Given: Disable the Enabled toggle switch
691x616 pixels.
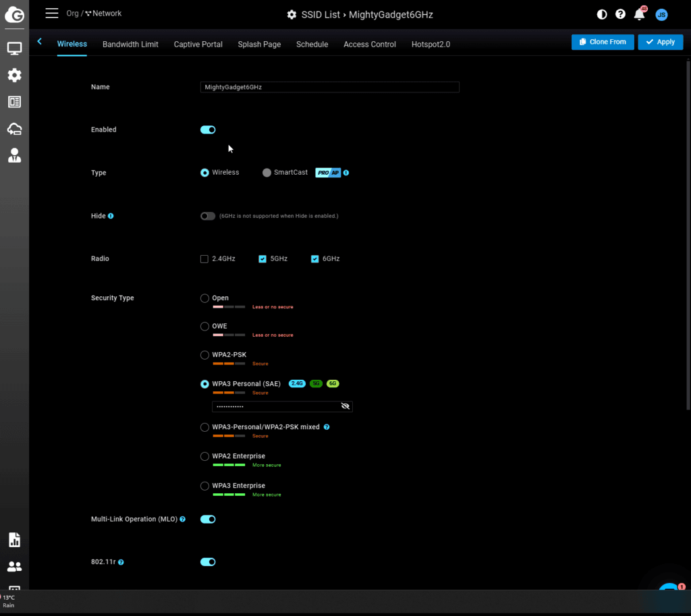Looking at the screenshot, I should coord(208,130).
